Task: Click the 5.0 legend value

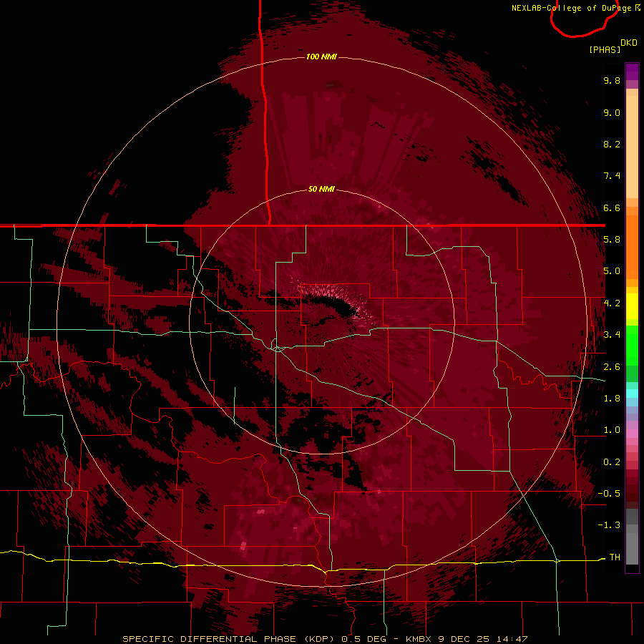Action: [612, 271]
